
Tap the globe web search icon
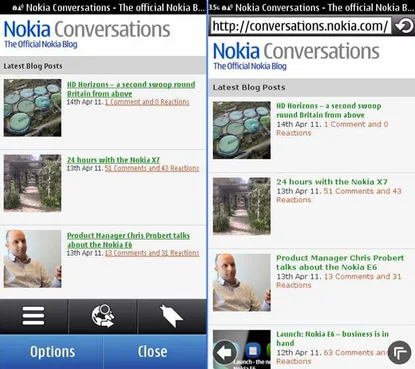tap(103, 316)
